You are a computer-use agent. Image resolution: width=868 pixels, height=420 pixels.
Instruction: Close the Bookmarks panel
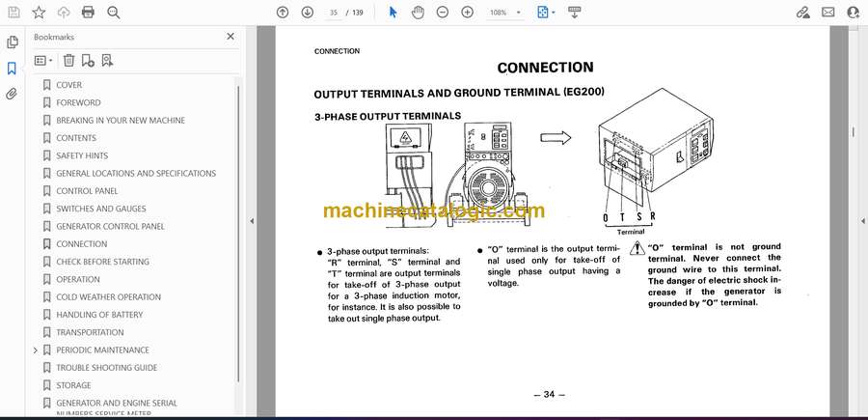pyautogui.click(x=231, y=37)
